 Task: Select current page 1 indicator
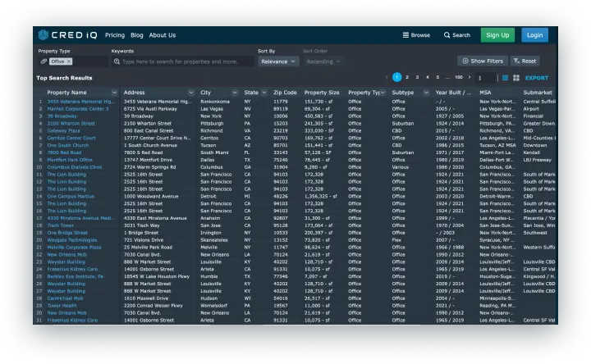[x=397, y=77]
